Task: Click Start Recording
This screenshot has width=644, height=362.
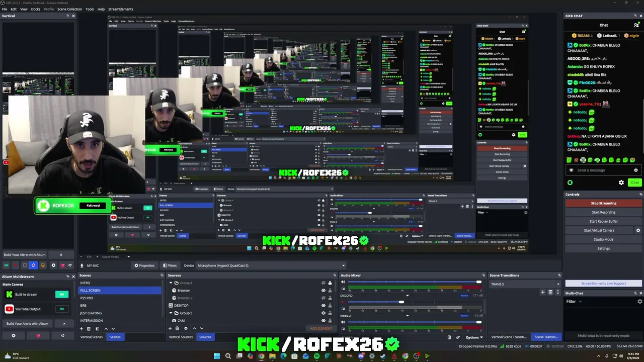Action: coord(603,212)
